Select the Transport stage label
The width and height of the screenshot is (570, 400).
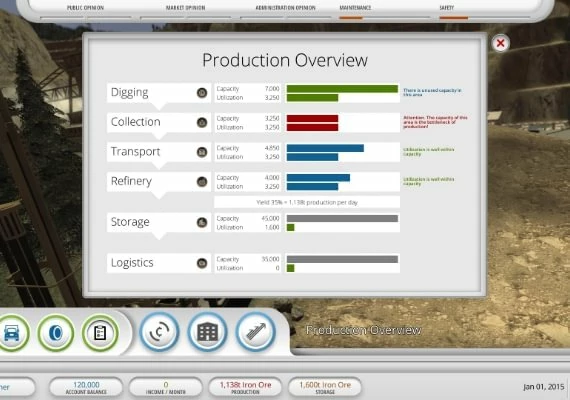[135, 152]
